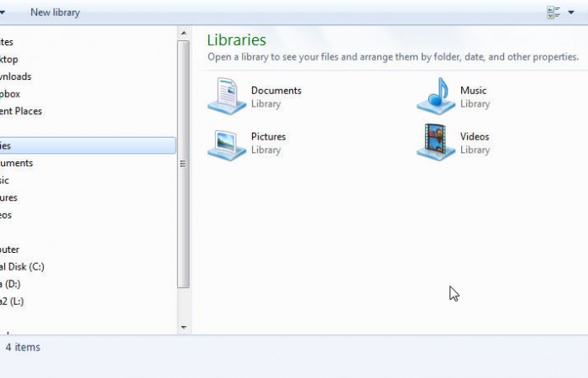588x378 pixels.
Task: Click the navigation pane scrollbar thumb
Action: (184, 164)
